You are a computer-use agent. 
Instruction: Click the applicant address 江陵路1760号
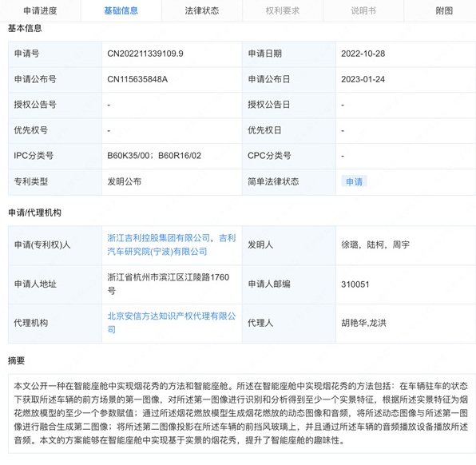[x=169, y=284]
